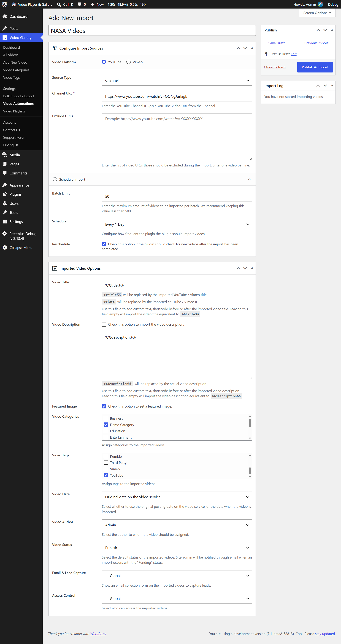Click the status pin icon in Publish box
The height and width of the screenshot is (644, 341).
coord(267,54)
